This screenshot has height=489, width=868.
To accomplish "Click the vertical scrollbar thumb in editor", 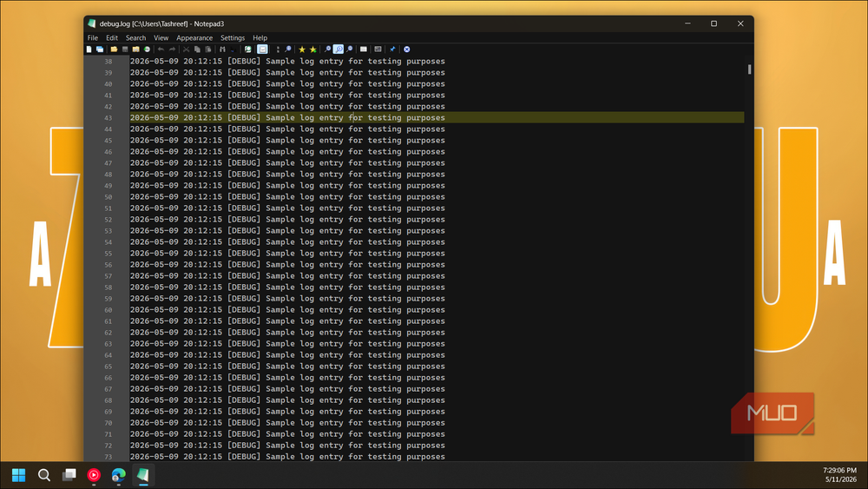I will point(750,69).
